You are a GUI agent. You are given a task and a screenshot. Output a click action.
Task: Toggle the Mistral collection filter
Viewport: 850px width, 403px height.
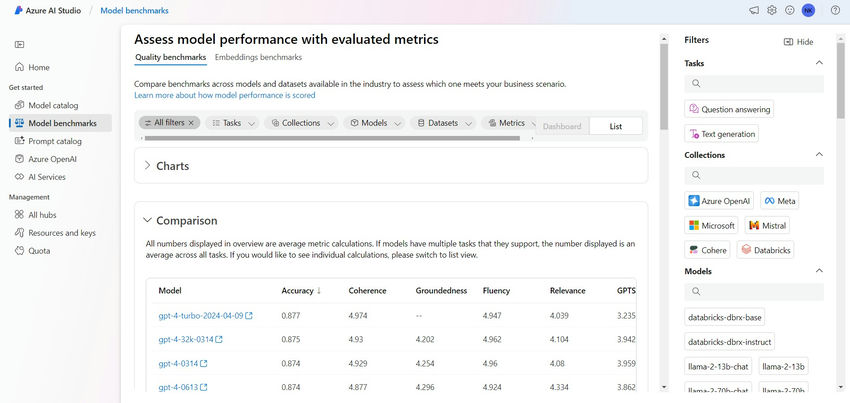tap(767, 225)
